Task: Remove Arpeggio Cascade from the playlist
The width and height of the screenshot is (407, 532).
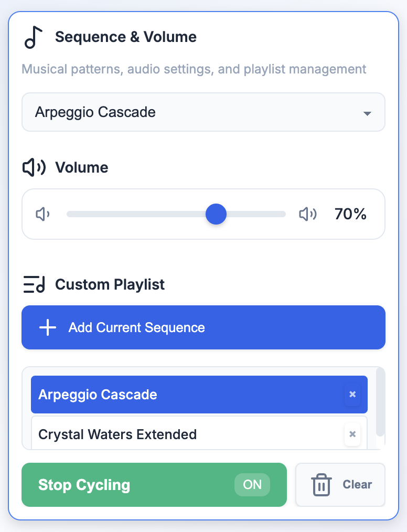Action: (x=352, y=394)
